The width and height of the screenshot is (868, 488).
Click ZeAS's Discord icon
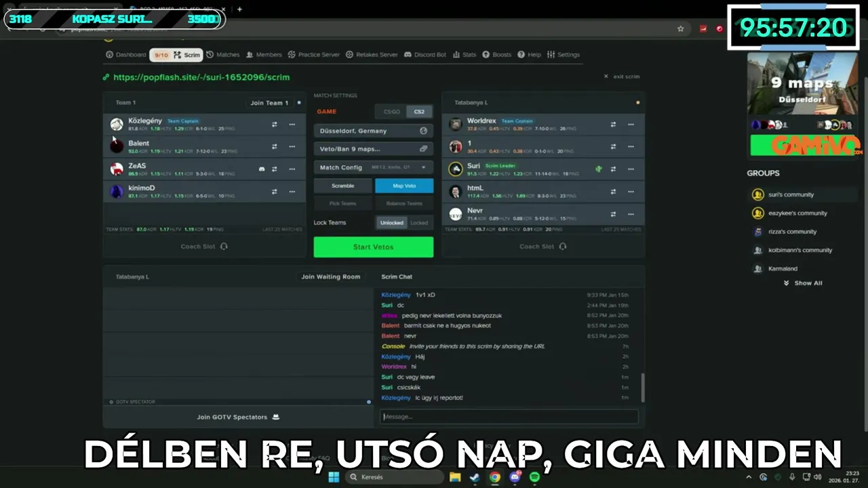point(262,169)
